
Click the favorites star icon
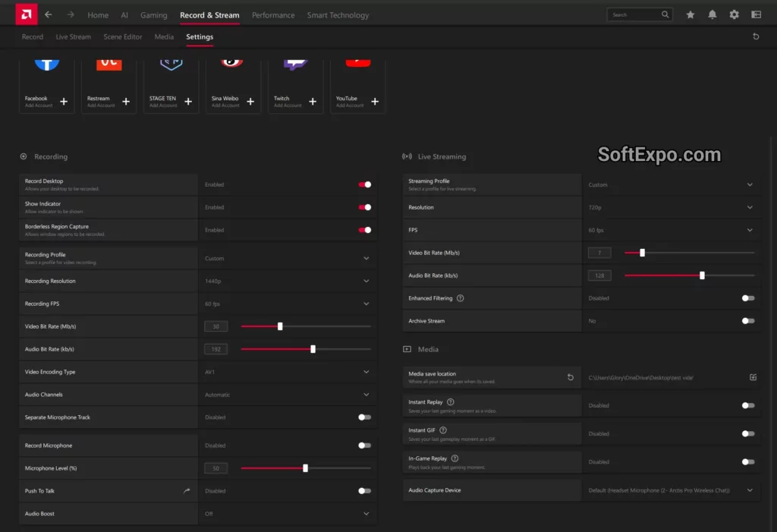[x=690, y=14]
